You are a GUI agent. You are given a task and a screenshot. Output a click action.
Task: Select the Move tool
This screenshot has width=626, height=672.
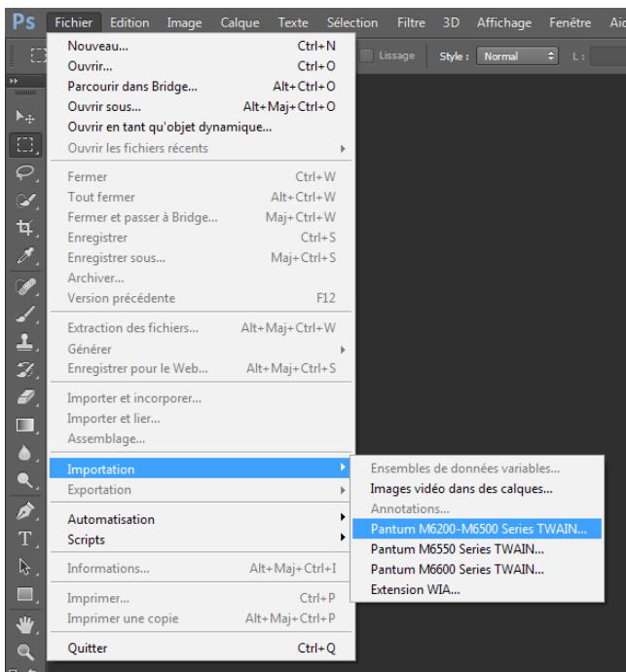point(20,116)
